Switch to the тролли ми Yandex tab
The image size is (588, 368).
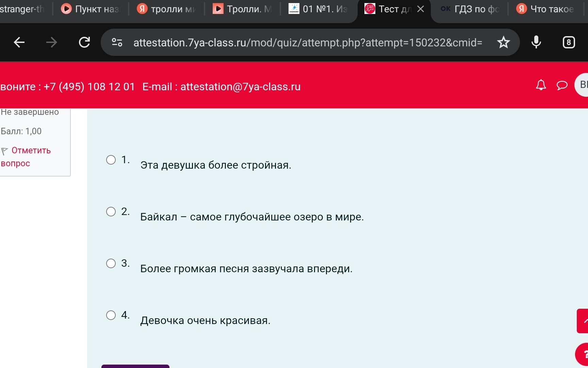coord(166,9)
